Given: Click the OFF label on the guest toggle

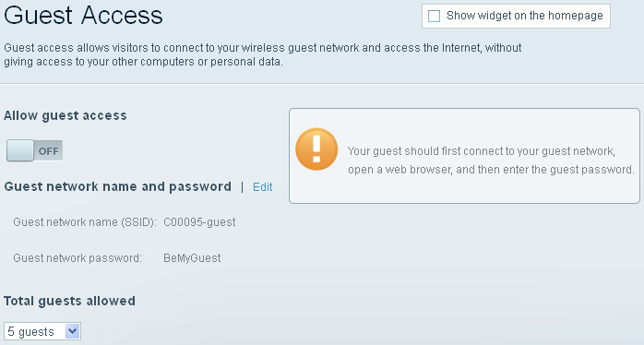Looking at the screenshot, I should [x=49, y=151].
